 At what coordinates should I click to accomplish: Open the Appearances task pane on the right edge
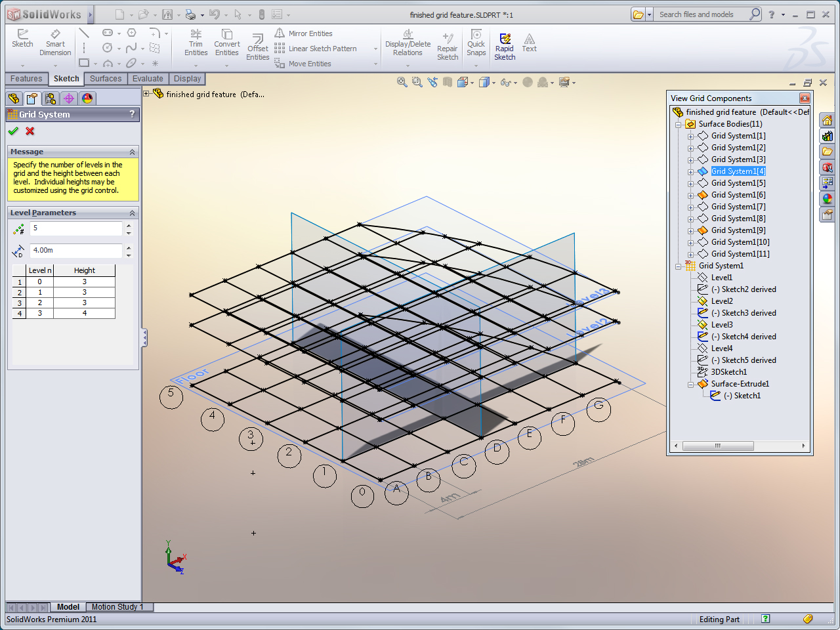[828, 198]
